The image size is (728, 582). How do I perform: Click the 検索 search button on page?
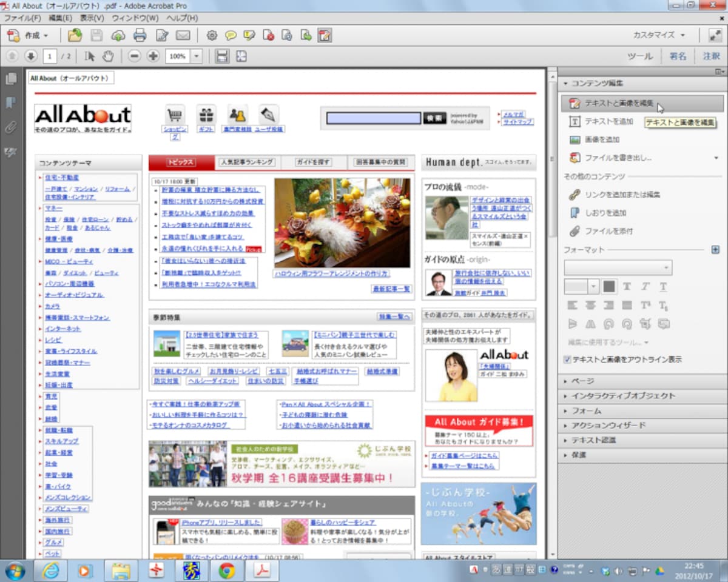tap(434, 118)
